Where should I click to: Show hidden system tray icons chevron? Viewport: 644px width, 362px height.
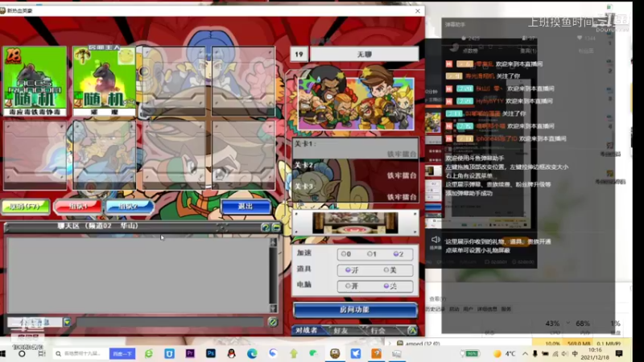coord(525,353)
